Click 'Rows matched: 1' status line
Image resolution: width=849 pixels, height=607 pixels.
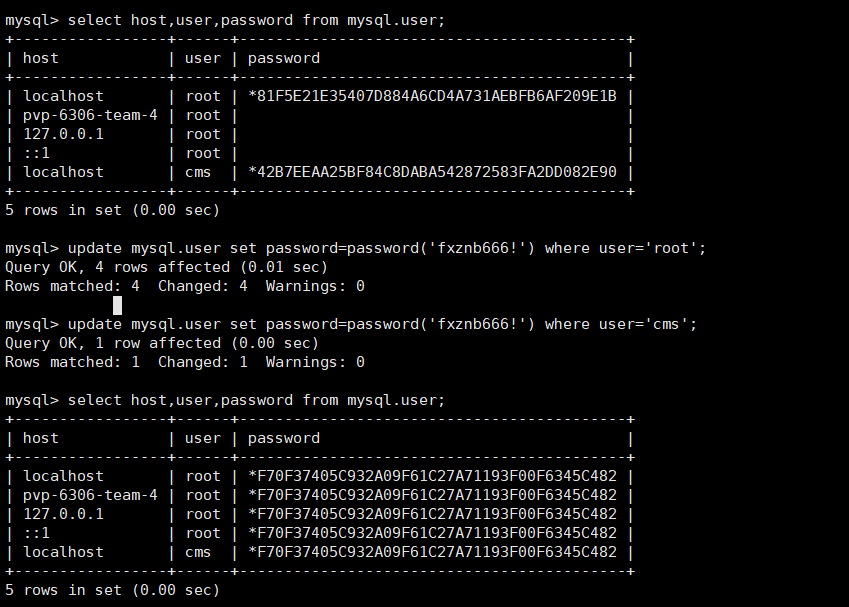point(185,362)
